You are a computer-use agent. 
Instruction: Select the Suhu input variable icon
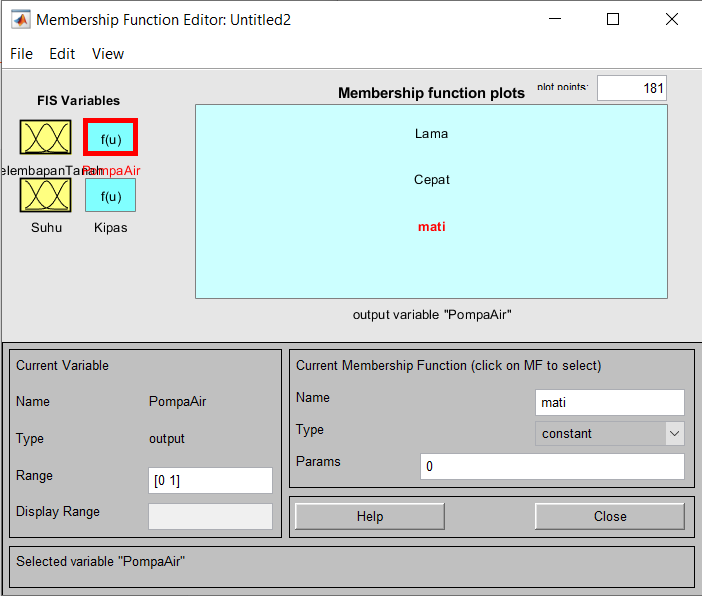45,195
